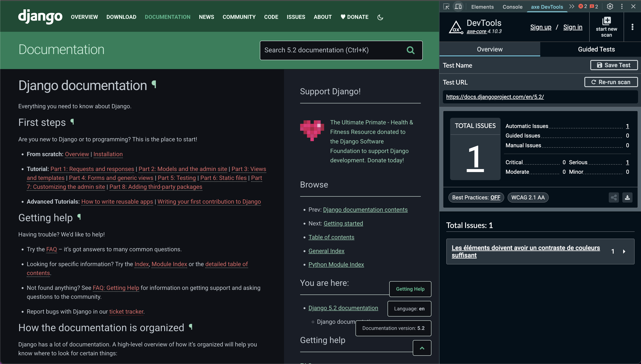
Task: Open the Community nav item
Action: [x=239, y=17]
